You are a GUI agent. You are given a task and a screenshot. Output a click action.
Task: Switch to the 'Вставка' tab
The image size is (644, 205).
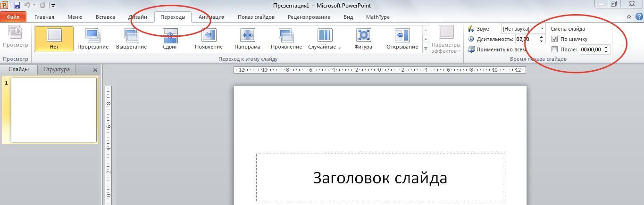point(105,17)
